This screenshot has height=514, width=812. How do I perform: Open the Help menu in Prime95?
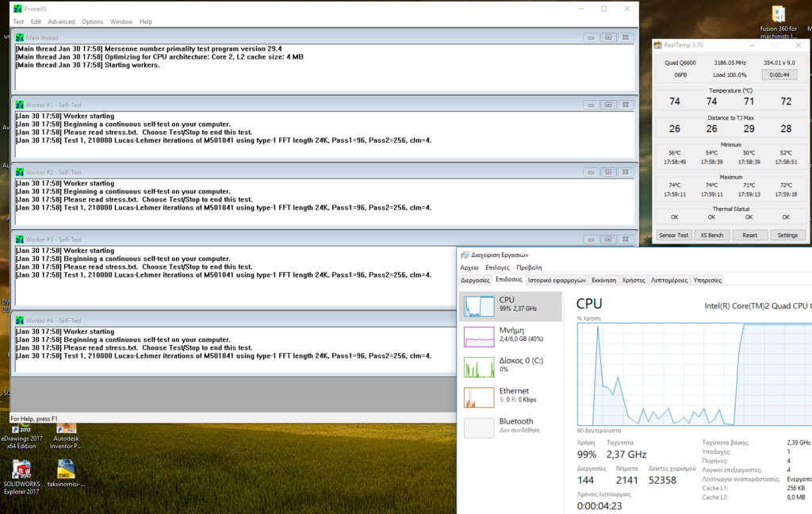tap(146, 21)
